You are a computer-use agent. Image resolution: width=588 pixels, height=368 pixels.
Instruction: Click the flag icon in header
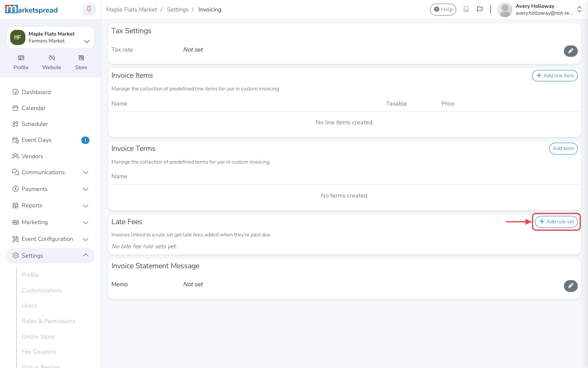(479, 9)
